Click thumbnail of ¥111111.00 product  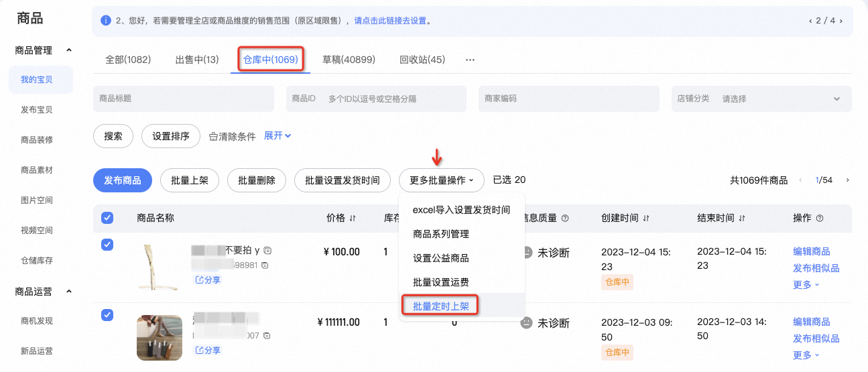click(x=160, y=338)
